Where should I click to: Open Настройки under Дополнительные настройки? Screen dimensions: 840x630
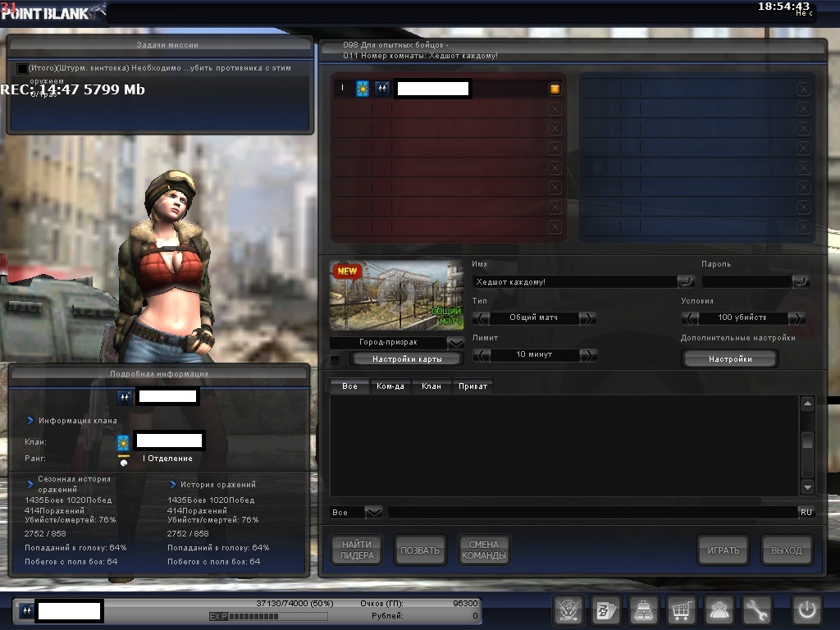[729, 359]
